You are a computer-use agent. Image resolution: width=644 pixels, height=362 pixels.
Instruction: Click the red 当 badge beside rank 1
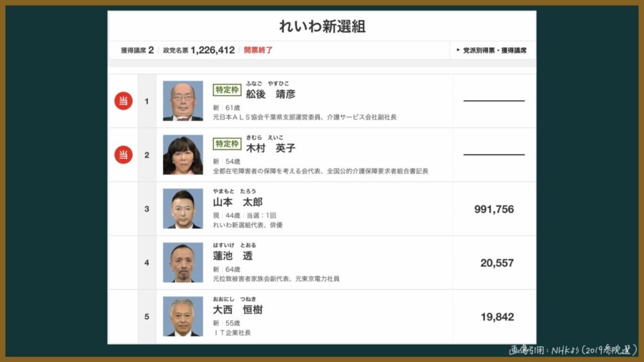123,101
